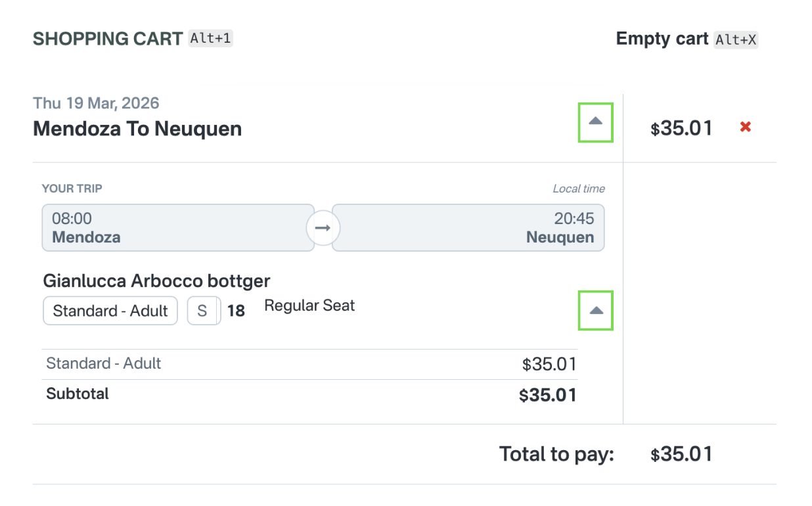Click the Mendoza To Neuquen trip title

tap(137, 129)
